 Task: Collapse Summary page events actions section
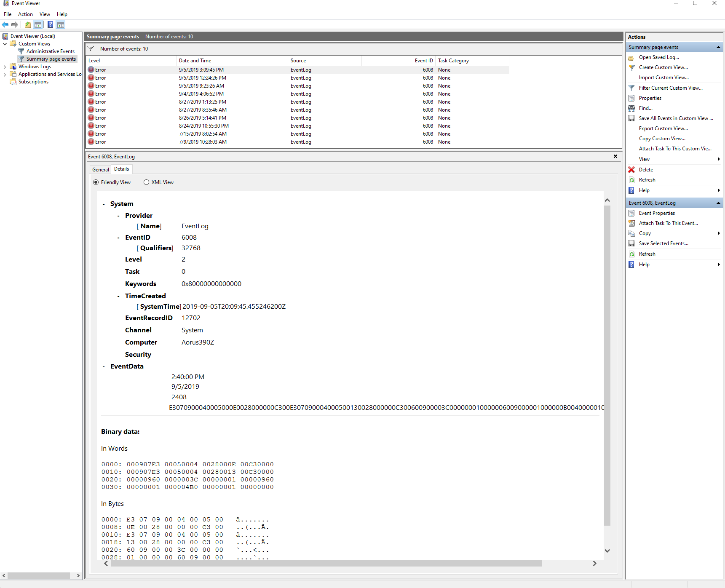[718, 47]
